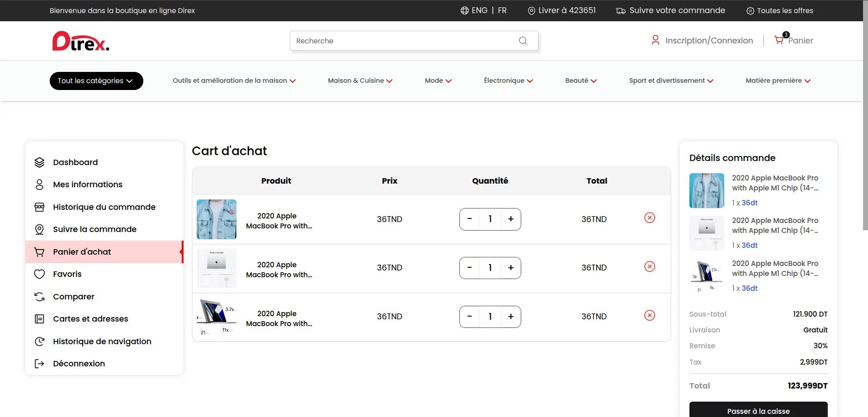
Task: Increase quantity of third product
Action: [510, 317]
